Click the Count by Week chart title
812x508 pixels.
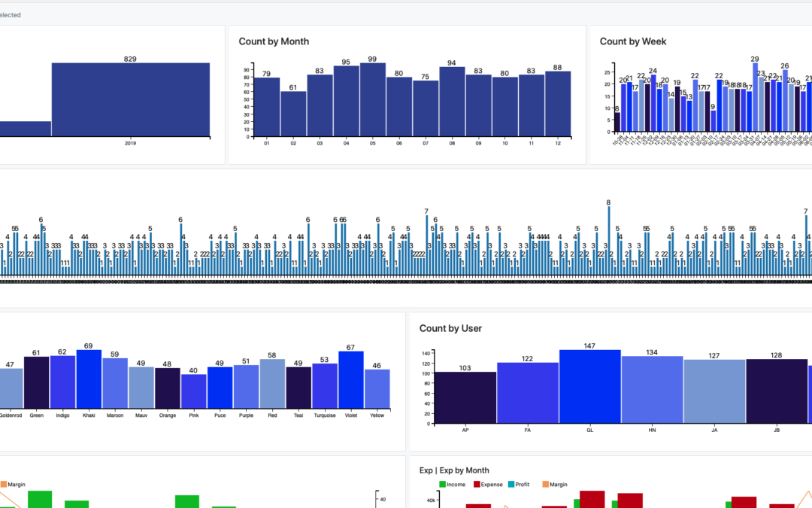click(x=633, y=41)
